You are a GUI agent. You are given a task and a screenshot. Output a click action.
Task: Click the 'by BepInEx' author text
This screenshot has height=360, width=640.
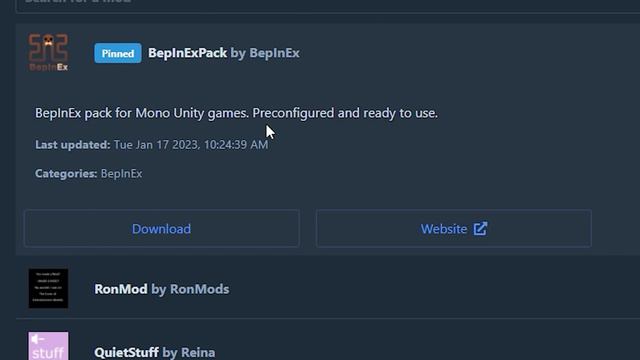coord(265,53)
